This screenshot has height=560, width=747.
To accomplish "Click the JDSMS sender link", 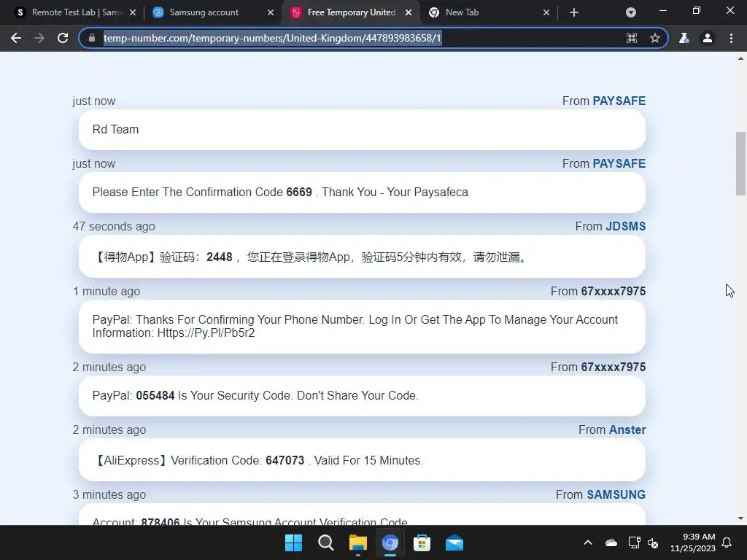I will 625,226.
